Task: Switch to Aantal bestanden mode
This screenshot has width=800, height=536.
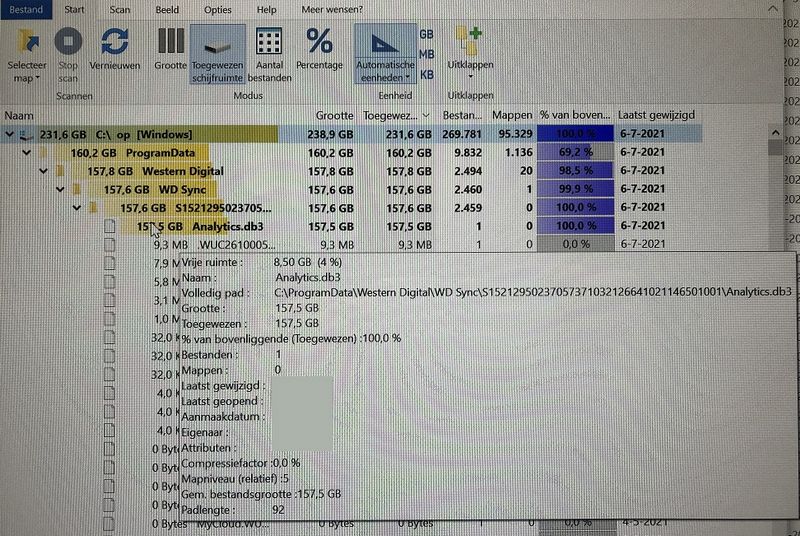Action: point(269,55)
